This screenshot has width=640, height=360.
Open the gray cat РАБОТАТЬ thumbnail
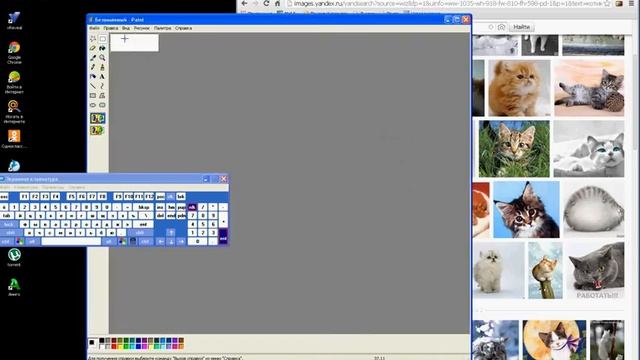pos(596,271)
